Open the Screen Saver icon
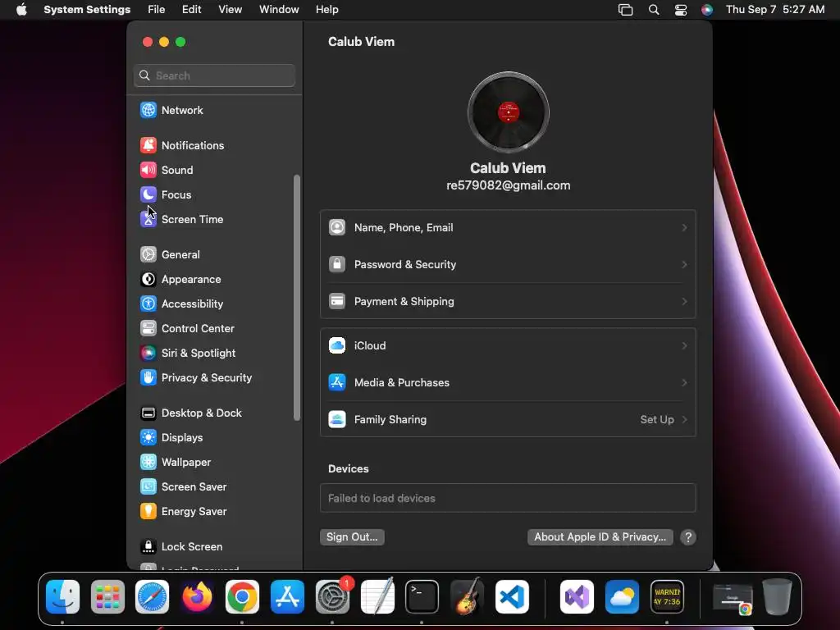This screenshot has width=840, height=630. 148,487
